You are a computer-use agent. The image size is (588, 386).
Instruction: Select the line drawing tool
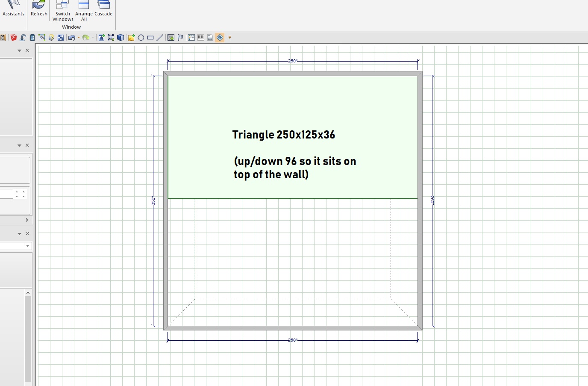pos(160,38)
